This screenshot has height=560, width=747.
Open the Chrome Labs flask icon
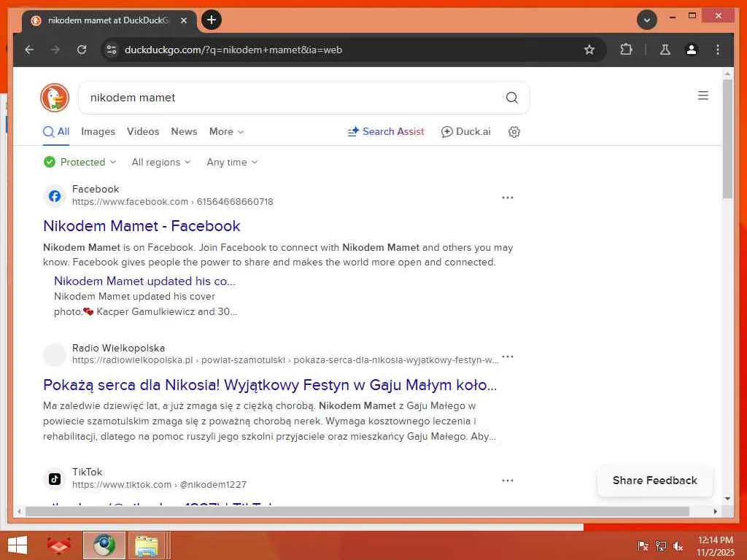click(665, 50)
